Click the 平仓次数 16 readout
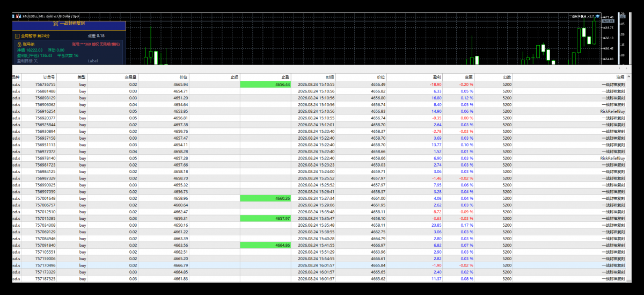 pyautogui.click(x=68, y=55)
